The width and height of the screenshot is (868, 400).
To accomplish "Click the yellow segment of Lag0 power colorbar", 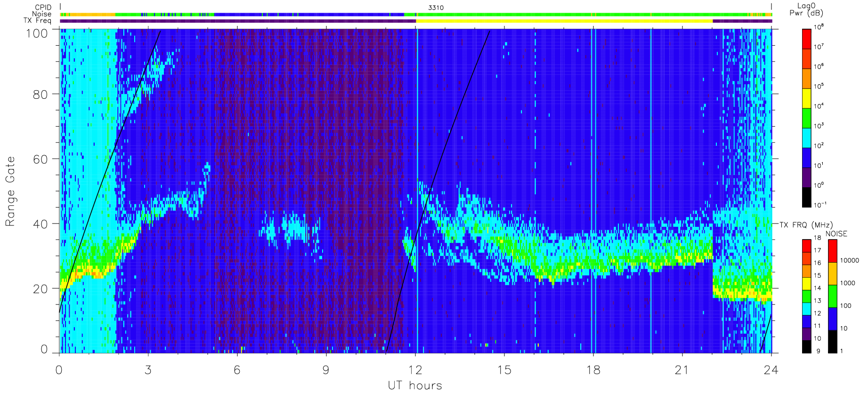I will 806,98.
